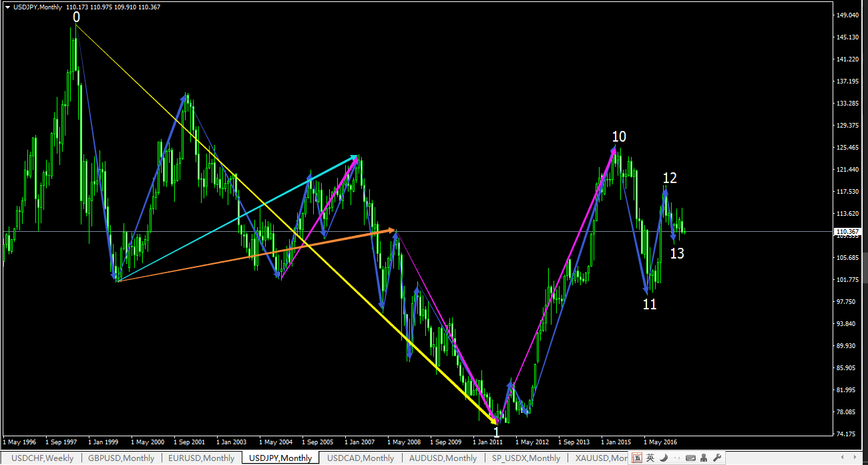Open the XAUUSD chart tab
The width and height of the screenshot is (868, 465).
coord(601,458)
